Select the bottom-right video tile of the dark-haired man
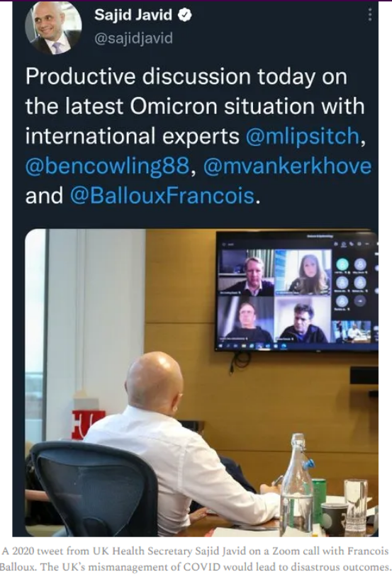This screenshot has width=392, height=579. [x=303, y=319]
